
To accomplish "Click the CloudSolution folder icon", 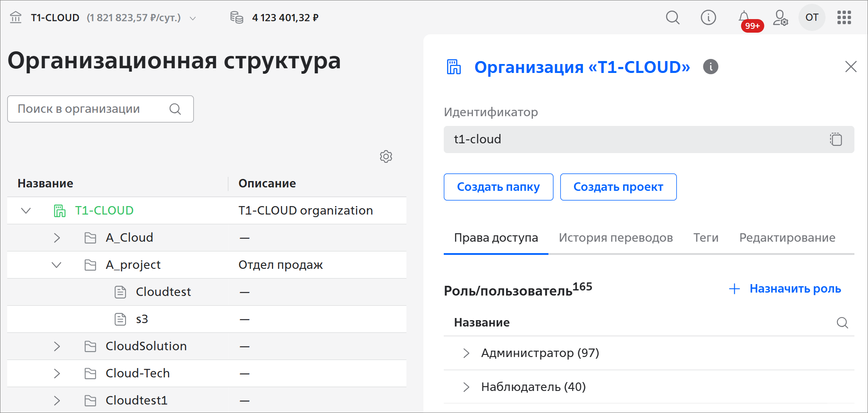I will [x=90, y=346].
